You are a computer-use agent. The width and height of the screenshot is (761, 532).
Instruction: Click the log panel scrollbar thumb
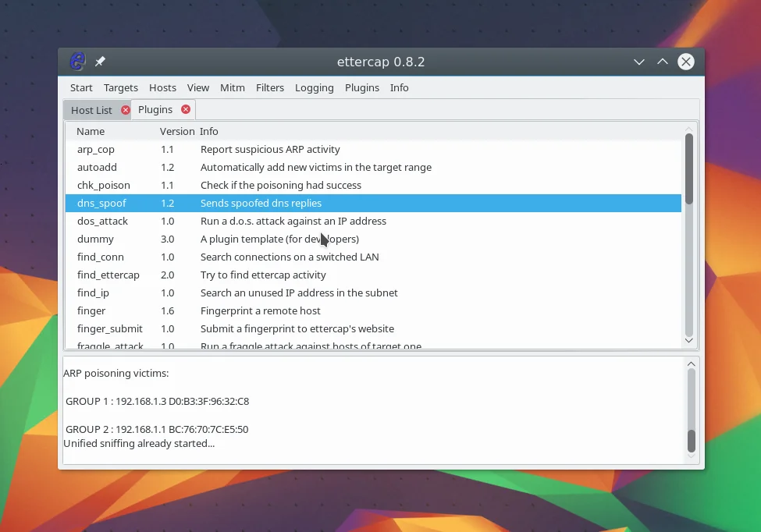[x=691, y=441]
